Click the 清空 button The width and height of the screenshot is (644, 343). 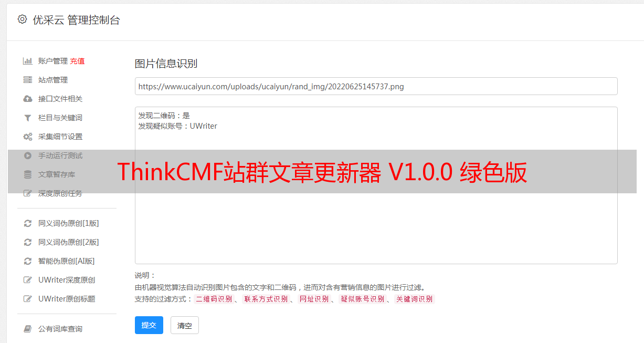click(x=185, y=326)
